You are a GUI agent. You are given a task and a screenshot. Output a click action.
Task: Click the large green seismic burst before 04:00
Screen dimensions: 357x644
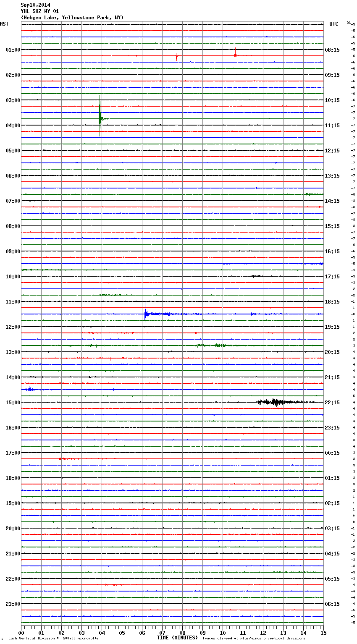[100, 116]
